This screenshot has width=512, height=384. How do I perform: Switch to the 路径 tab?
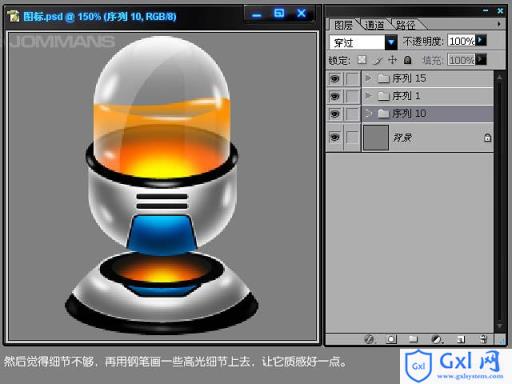click(406, 25)
